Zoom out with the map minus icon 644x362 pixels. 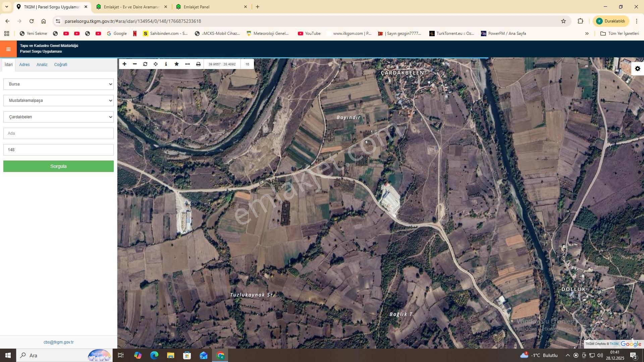pos(135,64)
